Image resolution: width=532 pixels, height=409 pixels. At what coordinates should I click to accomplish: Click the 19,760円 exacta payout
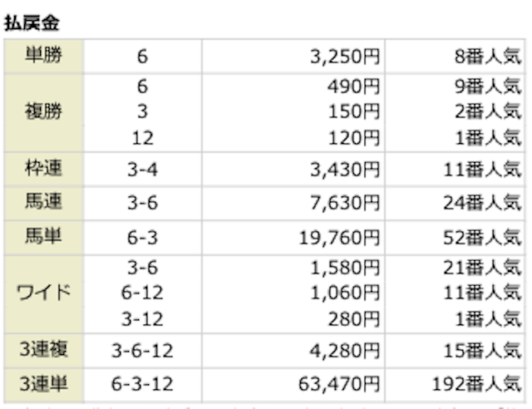pyautogui.click(x=338, y=238)
